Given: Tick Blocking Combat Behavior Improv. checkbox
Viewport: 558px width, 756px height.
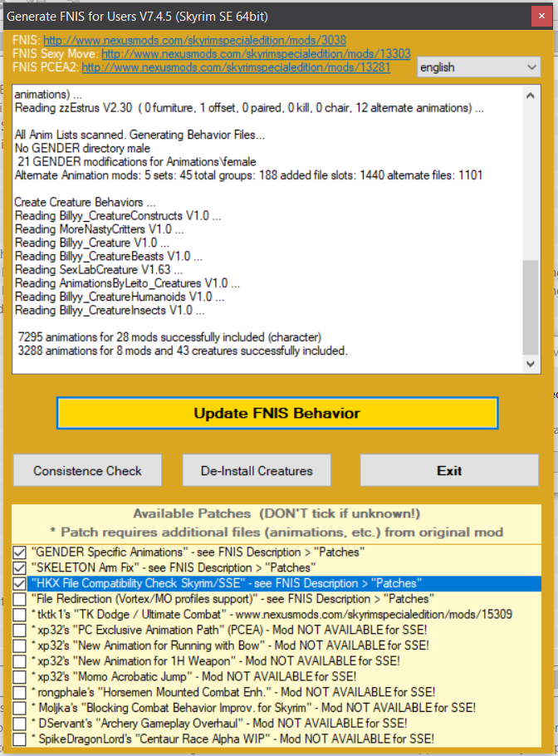Looking at the screenshot, I should click(20, 709).
